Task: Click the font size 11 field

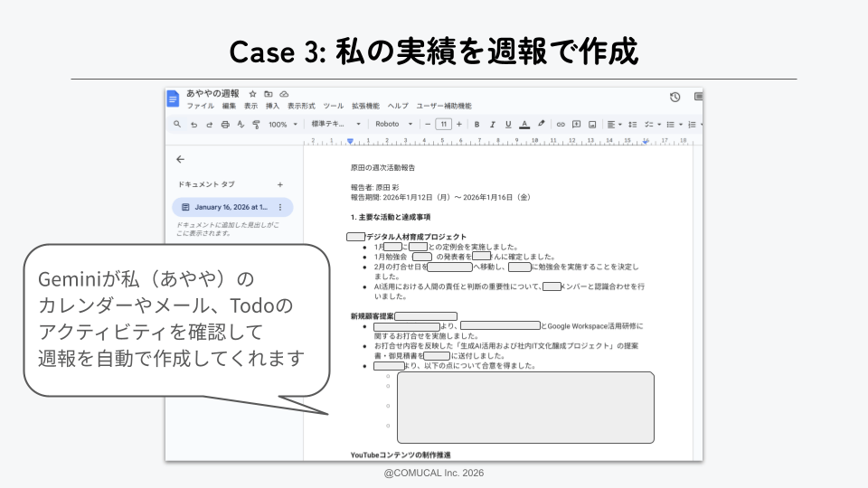Action: [x=443, y=125]
